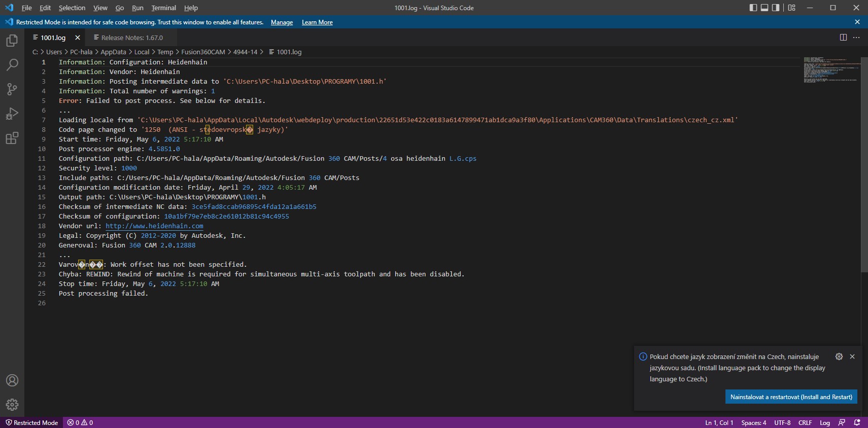The width and height of the screenshot is (868, 428).
Task: Click Install and Restart language pack button
Action: (791, 397)
